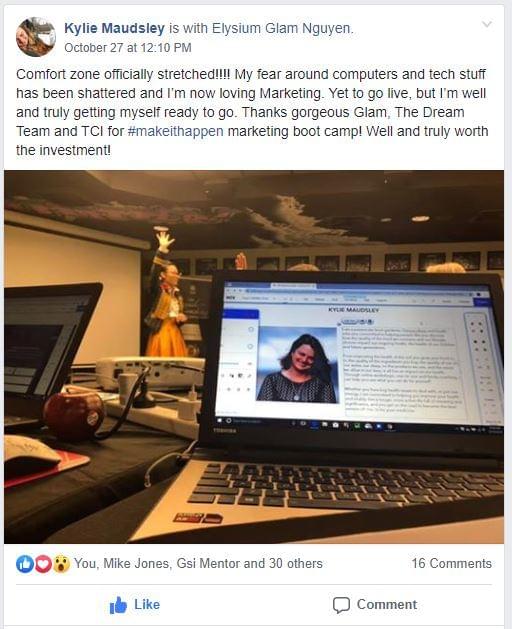Open the 16 Comments link

(x=451, y=564)
